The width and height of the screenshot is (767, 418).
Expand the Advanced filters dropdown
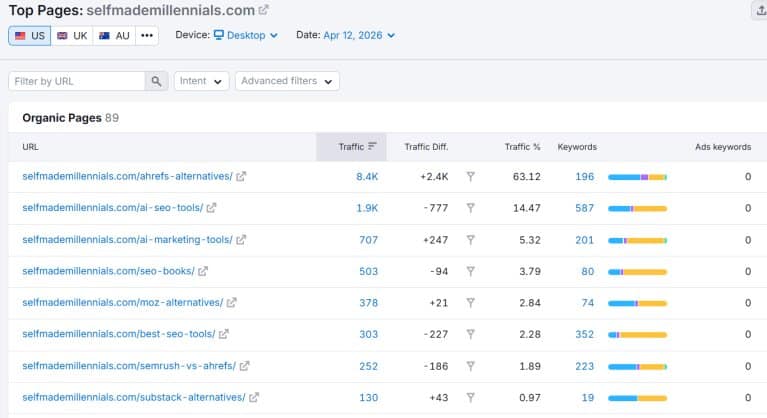click(287, 81)
